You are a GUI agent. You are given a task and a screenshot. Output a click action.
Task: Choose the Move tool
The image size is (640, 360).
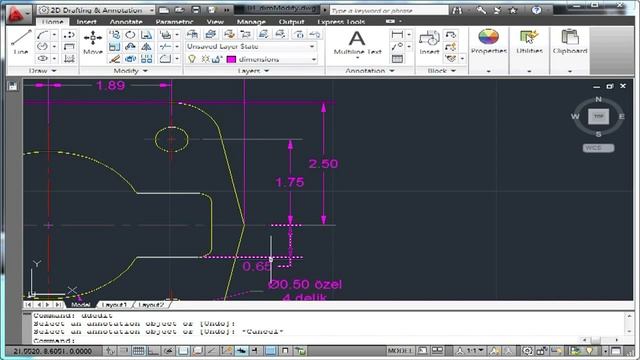click(93, 42)
